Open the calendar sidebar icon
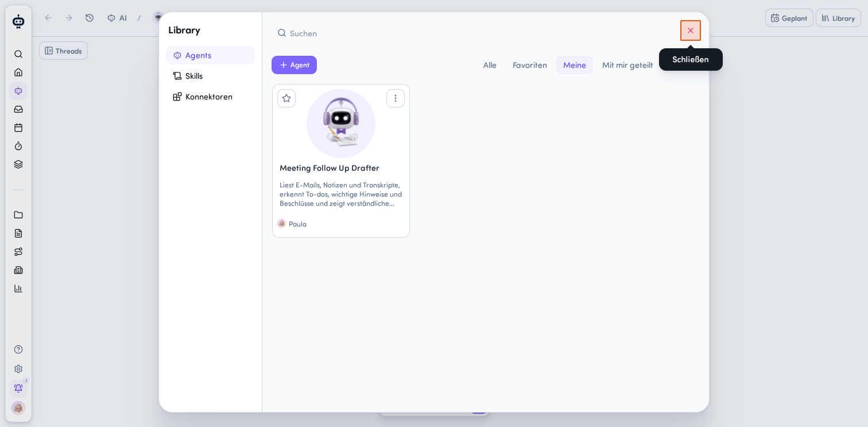Screen dimensions: 868x427 pyautogui.click(x=18, y=128)
